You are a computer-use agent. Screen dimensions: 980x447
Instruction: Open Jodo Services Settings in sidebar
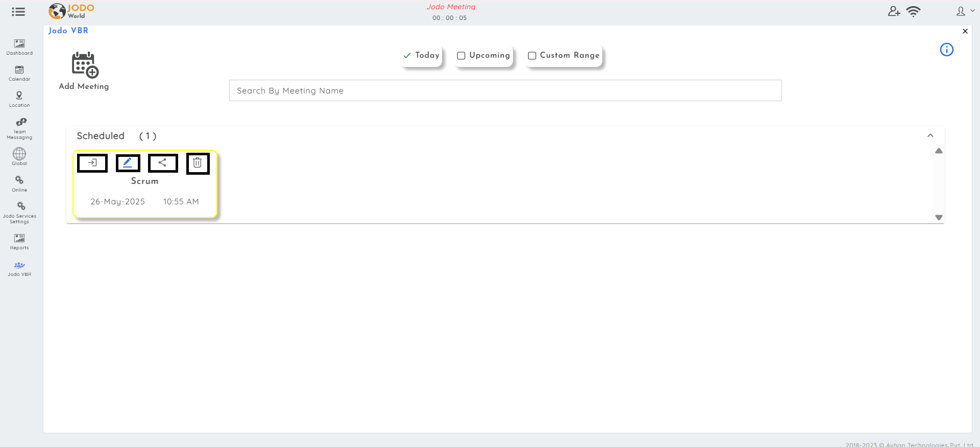pos(19,213)
